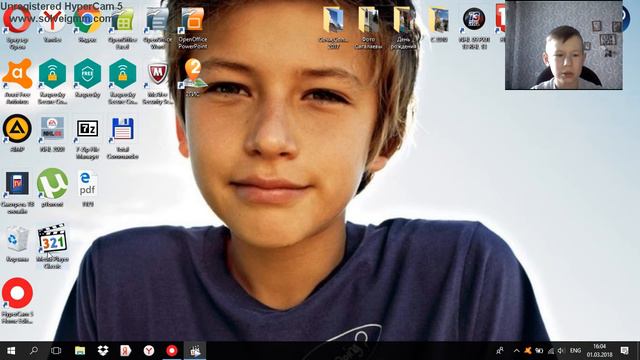Click the Kaspersky Free hexagon icon
Viewport: 640px width, 360px height.
click(x=87, y=74)
